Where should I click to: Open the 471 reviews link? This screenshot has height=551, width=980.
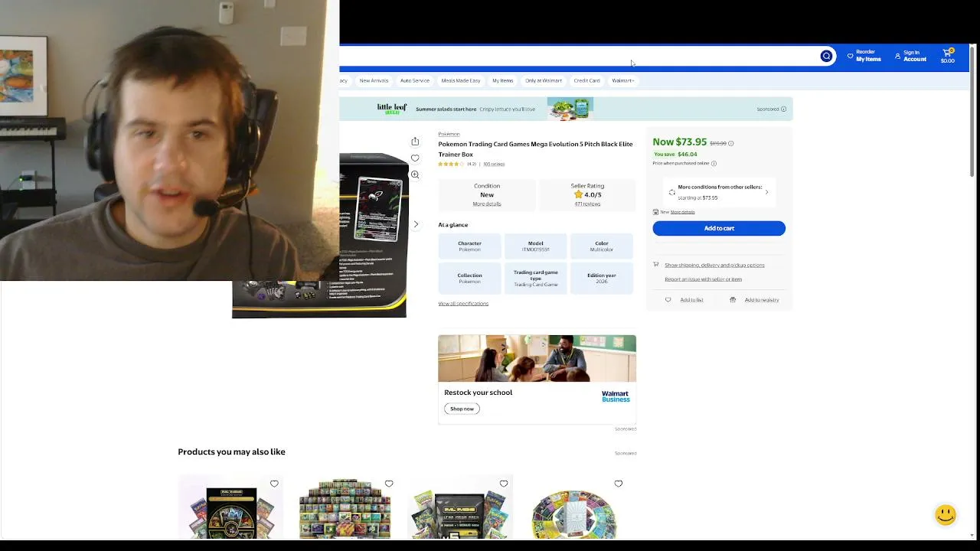pyautogui.click(x=587, y=204)
